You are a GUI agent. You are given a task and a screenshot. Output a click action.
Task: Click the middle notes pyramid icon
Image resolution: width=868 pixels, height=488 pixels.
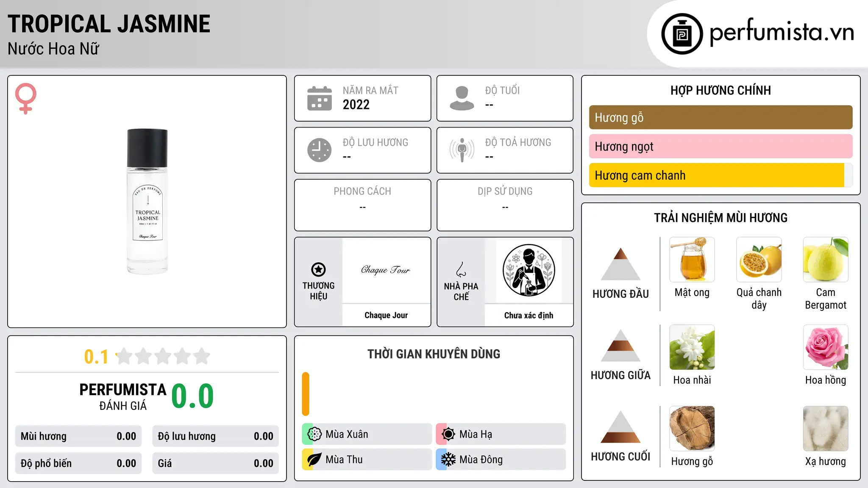coord(620,345)
